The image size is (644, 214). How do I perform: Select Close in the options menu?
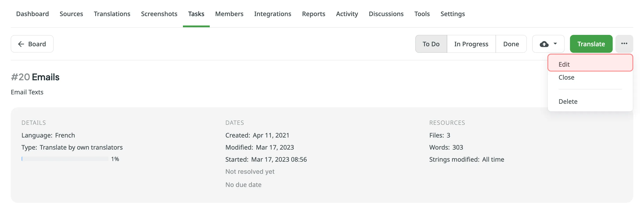point(566,77)
